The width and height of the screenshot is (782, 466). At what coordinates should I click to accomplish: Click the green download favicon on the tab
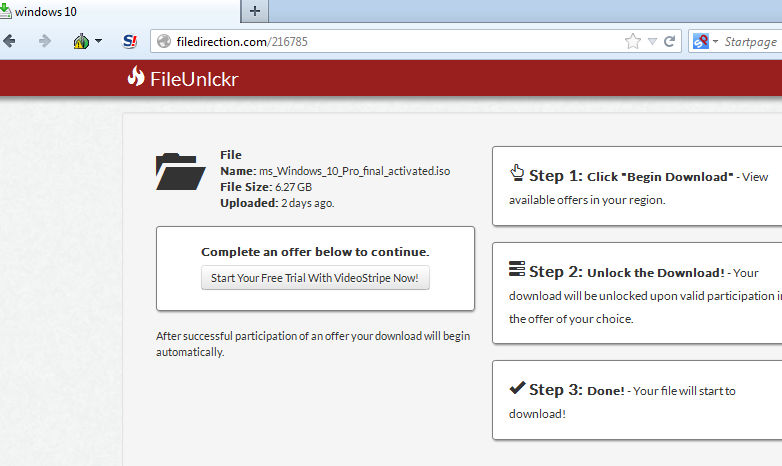coord(5,11)
